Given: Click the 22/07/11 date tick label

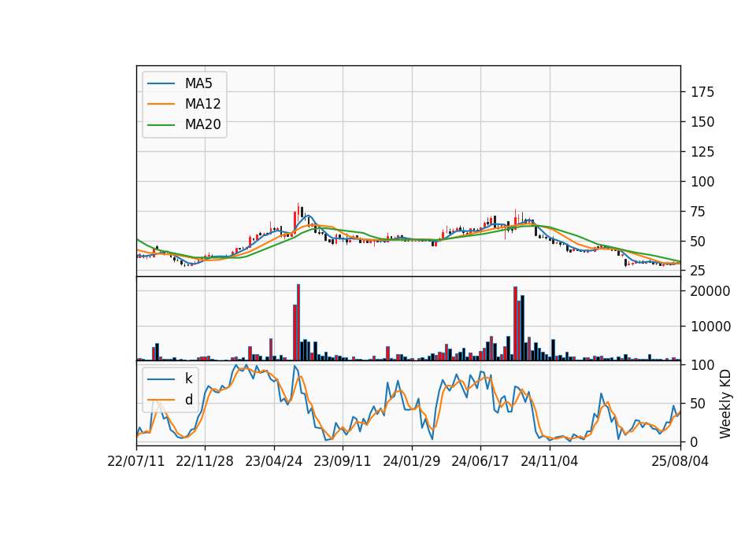Looking at the screenshot, I should (136, 461).
